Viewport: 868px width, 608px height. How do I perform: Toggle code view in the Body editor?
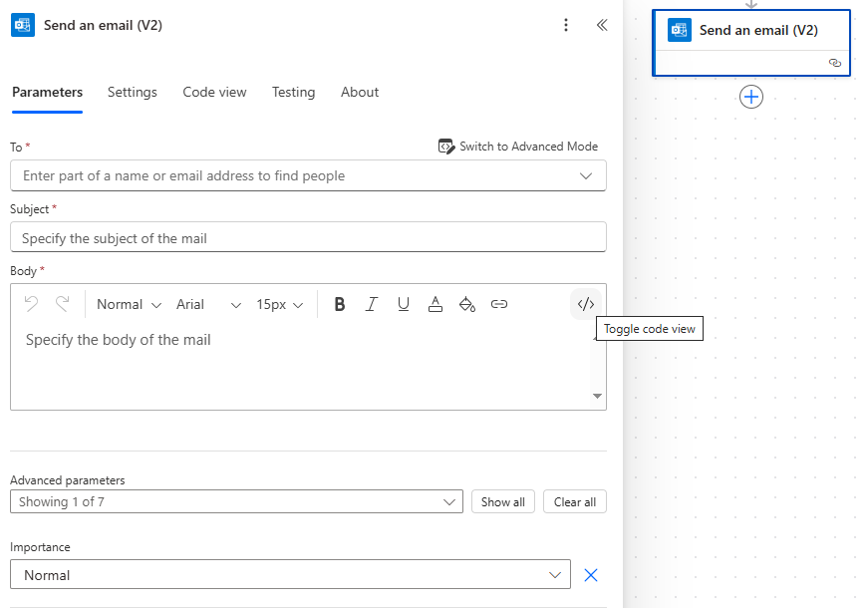point(585,304)
